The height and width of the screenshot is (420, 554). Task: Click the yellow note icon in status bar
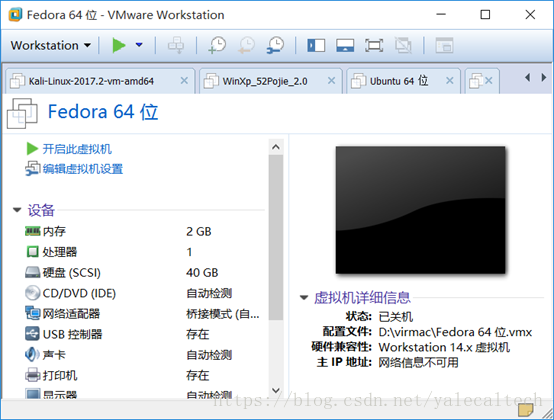coord(525,409)
